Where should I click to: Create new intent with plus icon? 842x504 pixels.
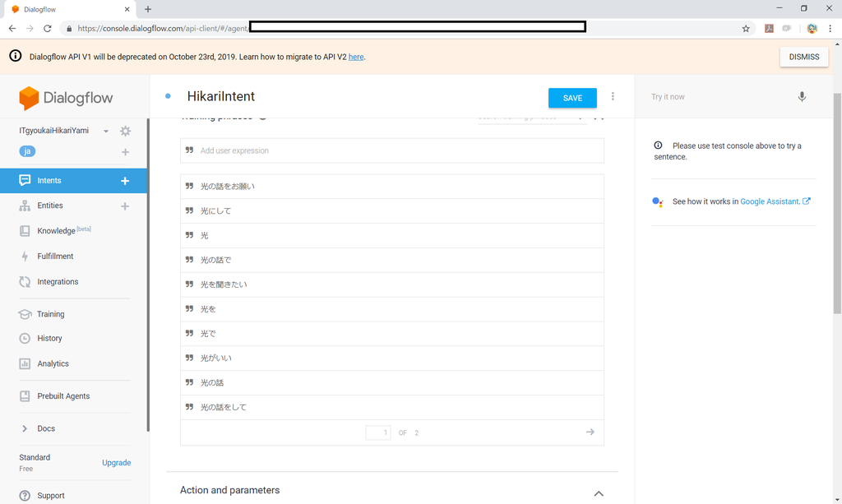tap(125, 181)
